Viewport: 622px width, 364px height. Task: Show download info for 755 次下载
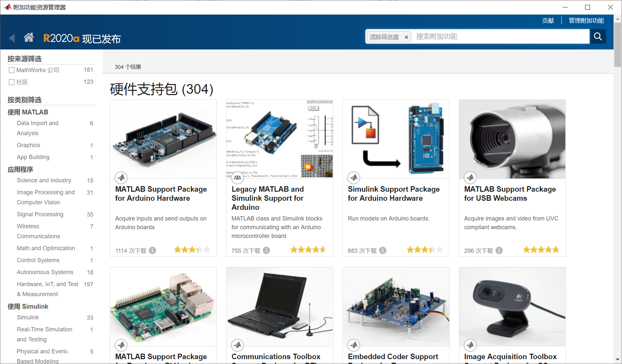(x=266, y=250)
